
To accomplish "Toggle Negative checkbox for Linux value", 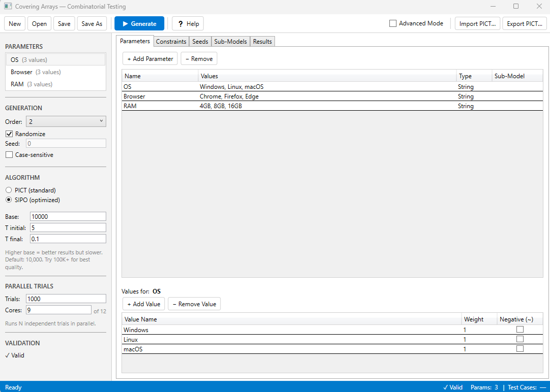I will 520,339.
